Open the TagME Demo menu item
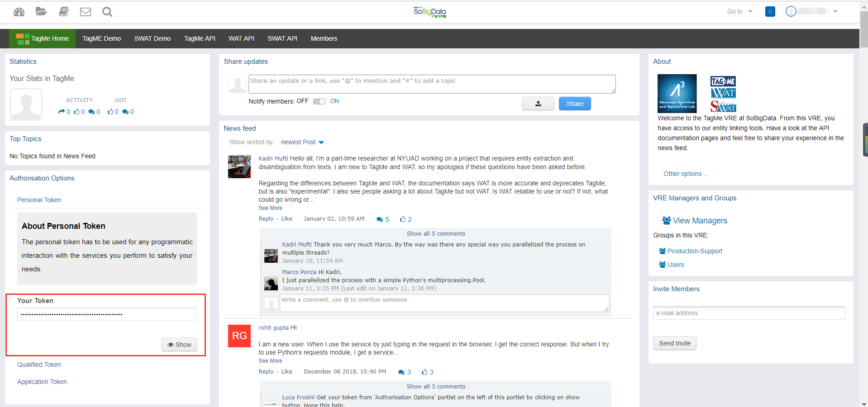 click(x=101, y=38)
